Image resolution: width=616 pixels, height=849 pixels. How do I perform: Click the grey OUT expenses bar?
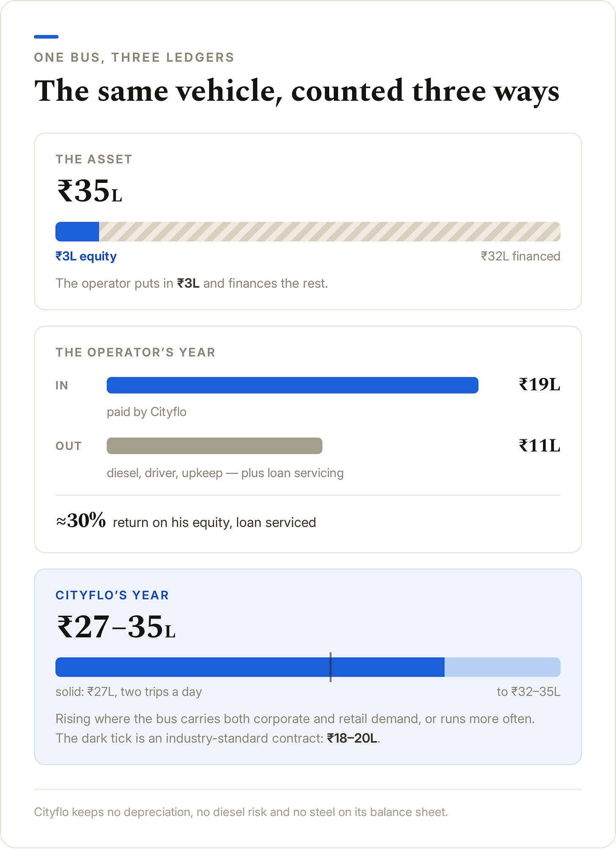coord(214,446)
